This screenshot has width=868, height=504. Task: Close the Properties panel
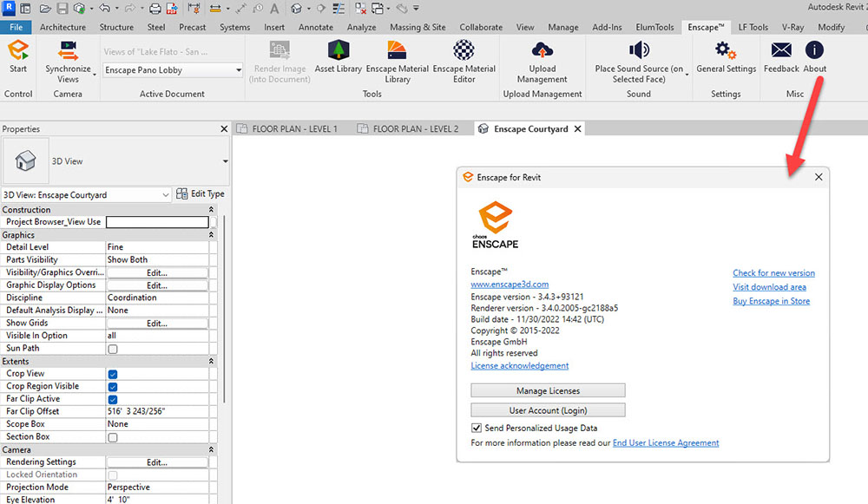[x=224, y=129]
